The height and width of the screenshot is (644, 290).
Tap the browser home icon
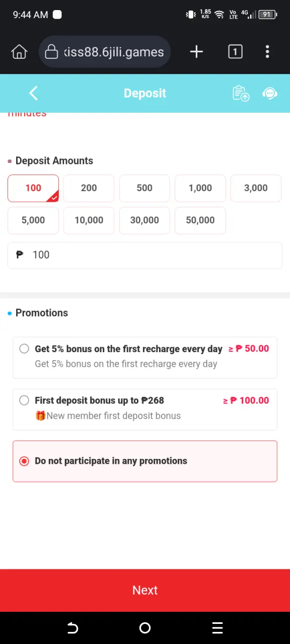click(19, 51)
